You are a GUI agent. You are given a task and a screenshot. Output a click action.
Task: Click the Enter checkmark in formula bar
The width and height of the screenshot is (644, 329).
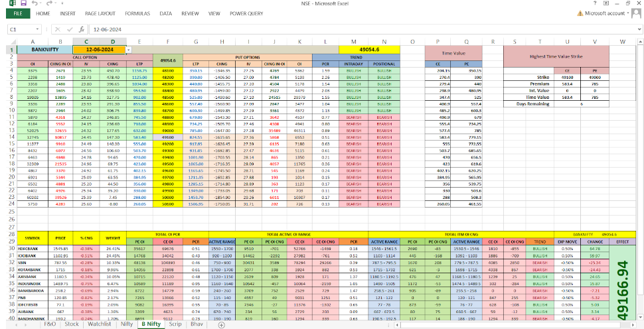pos(70,30)
